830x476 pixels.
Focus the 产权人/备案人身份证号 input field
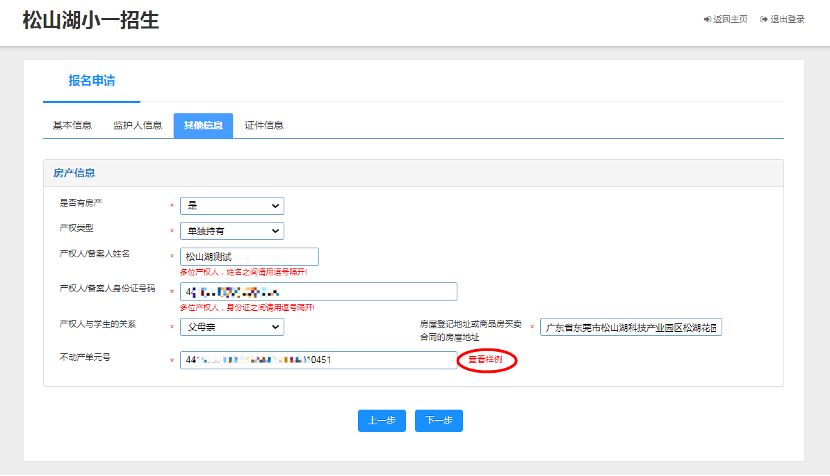(x=318, y=292)
